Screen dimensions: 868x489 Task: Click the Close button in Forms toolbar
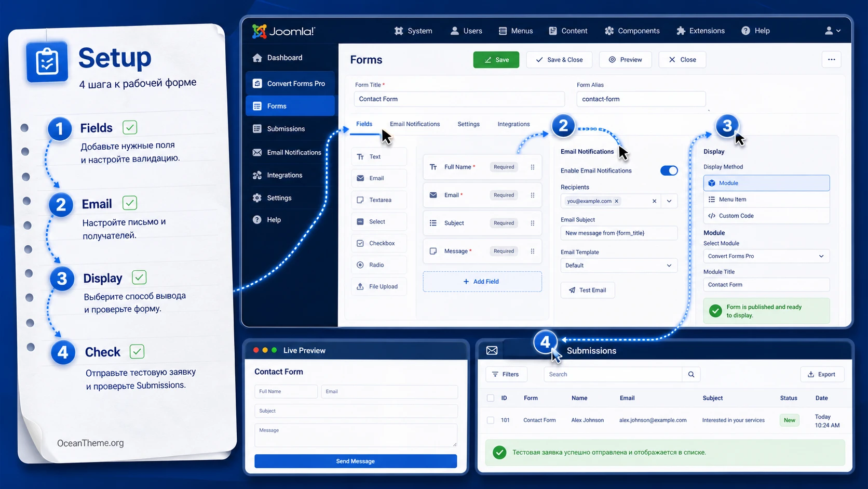682,60
